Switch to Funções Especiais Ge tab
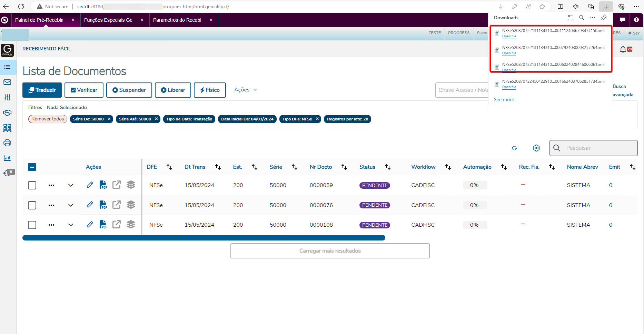This screenshot has height=334, width=644. click(108, 20)
